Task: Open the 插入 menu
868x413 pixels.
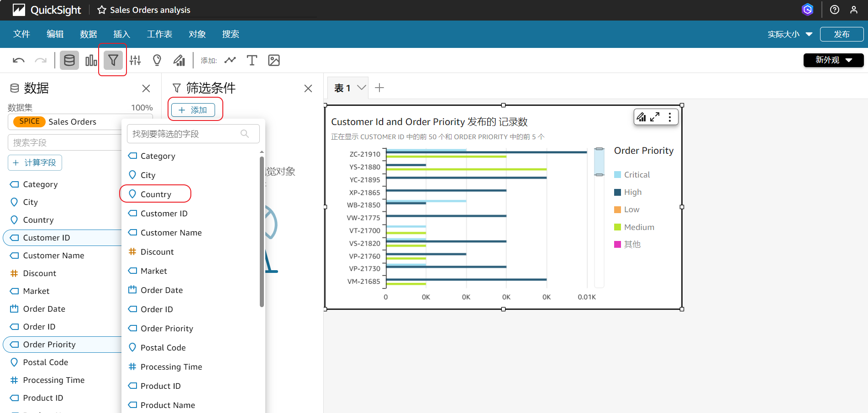Action: (x=121, y=34)
